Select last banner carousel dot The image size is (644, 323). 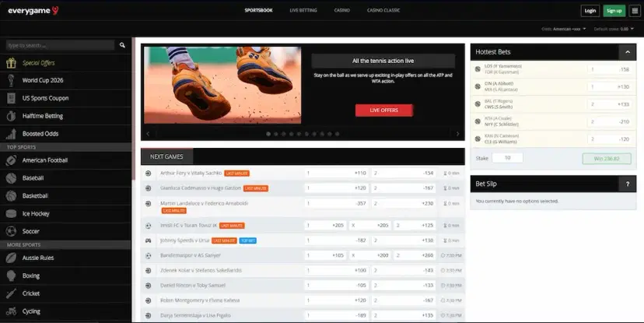338,134
